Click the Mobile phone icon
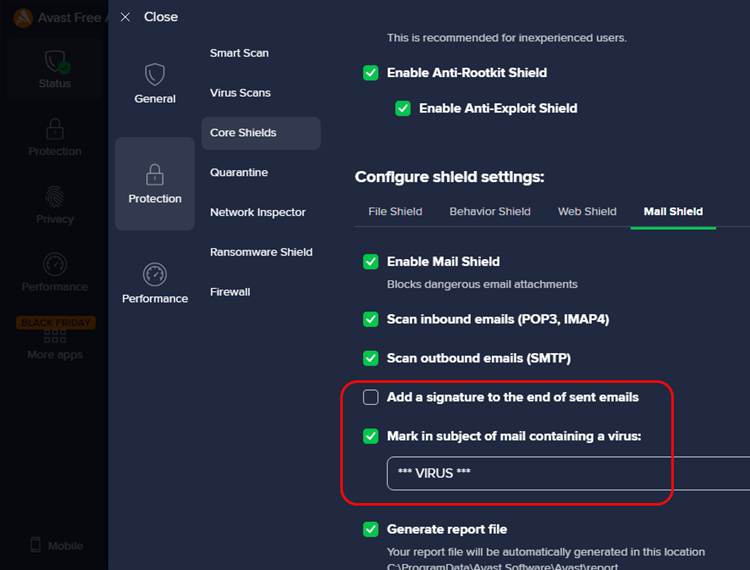 click(36, 545)
